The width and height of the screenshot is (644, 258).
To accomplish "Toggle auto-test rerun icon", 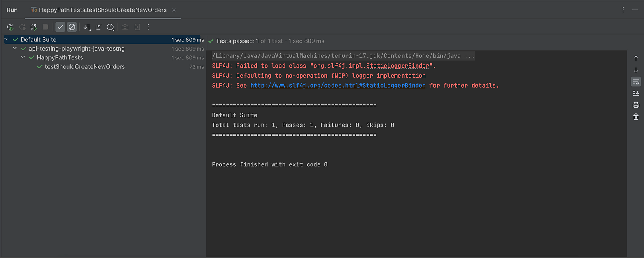I will click(34, 27).
